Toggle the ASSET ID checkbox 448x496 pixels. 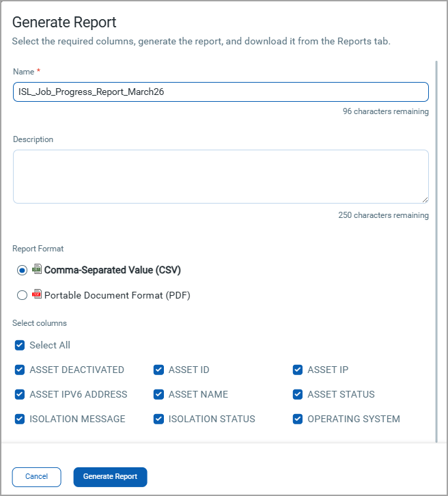coord(158,370)
